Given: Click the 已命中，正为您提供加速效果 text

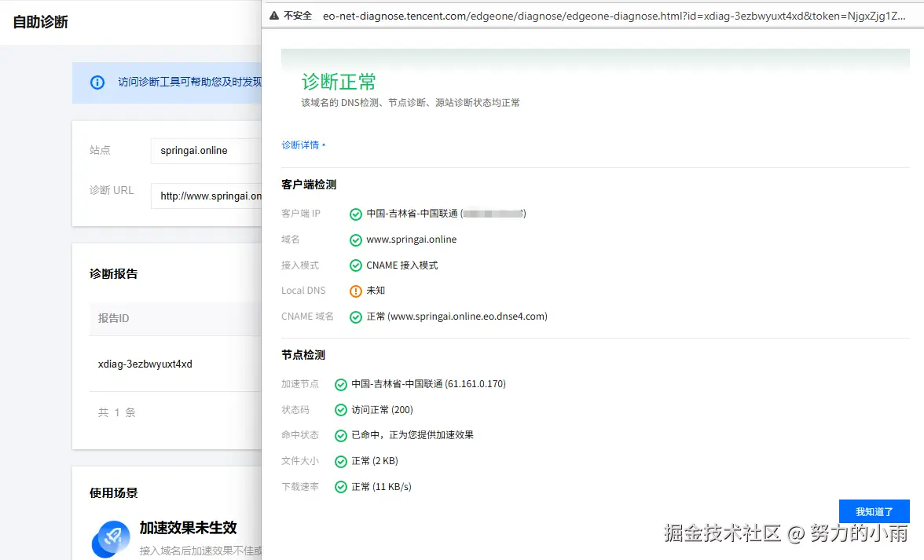Looking at the screenshot, I should click(412, 435).
